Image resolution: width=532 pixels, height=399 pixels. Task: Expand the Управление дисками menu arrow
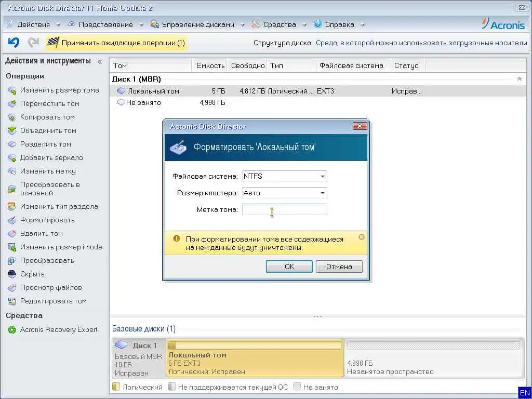click(x=243, y=24)
